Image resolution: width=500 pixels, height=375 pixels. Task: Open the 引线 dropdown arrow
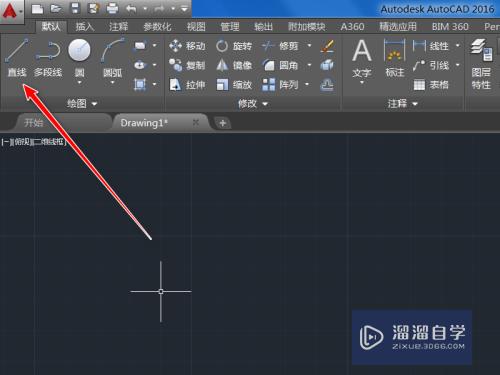pos(458,65)
